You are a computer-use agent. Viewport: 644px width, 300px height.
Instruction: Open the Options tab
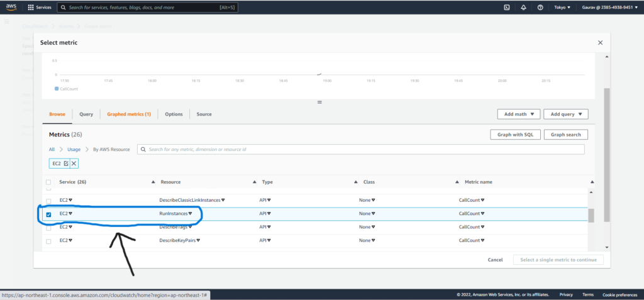point(174,114)
